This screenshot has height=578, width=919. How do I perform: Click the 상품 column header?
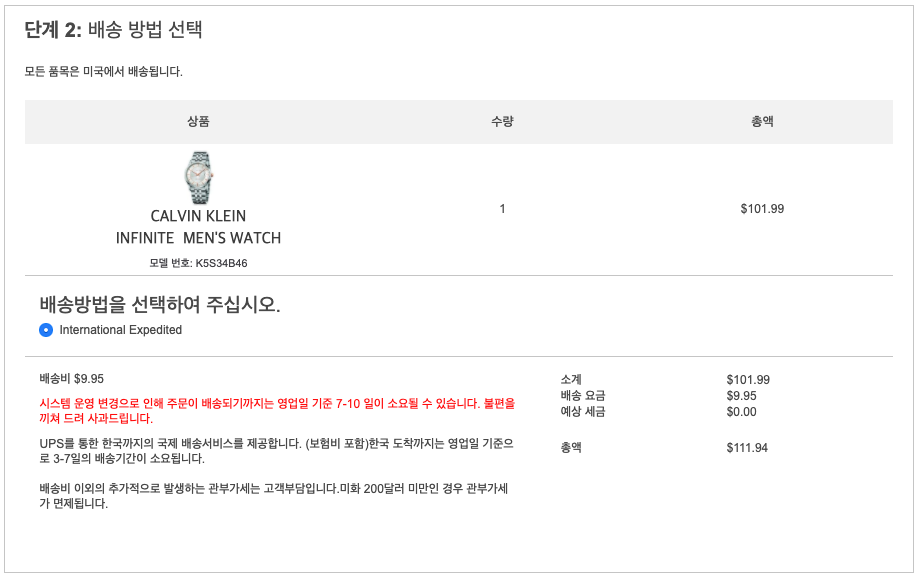coord(198,122)
